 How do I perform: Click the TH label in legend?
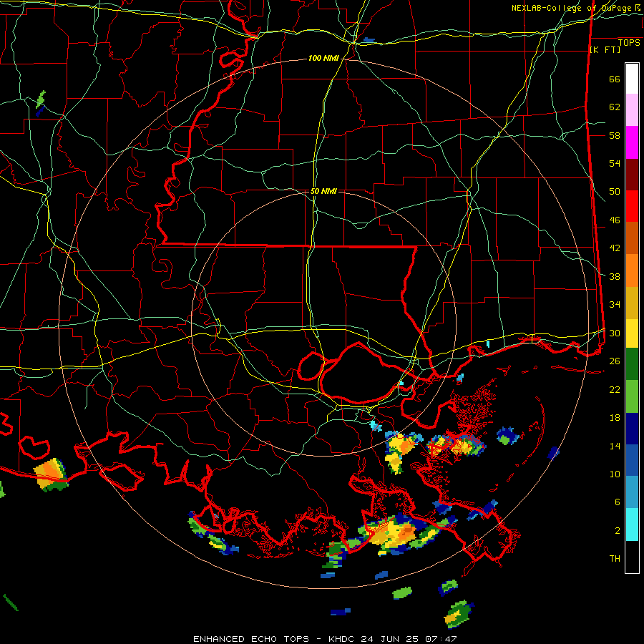pos(615,559)
